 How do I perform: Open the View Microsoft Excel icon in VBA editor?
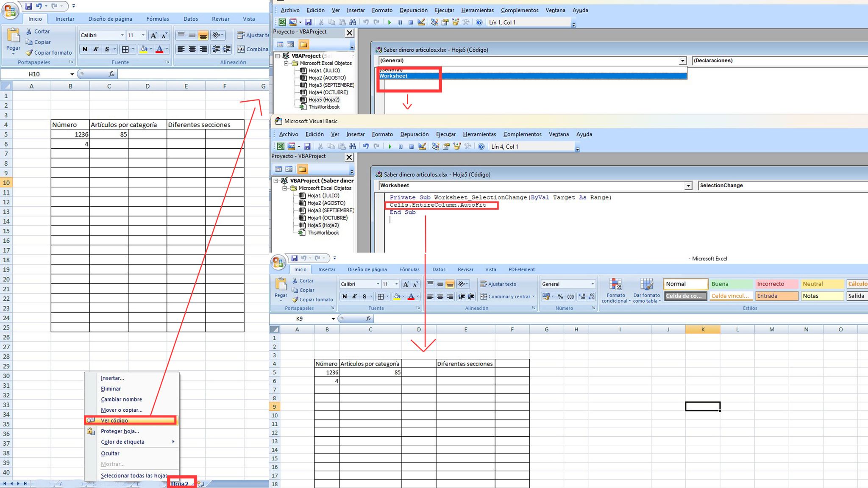(x=280, y=146)
